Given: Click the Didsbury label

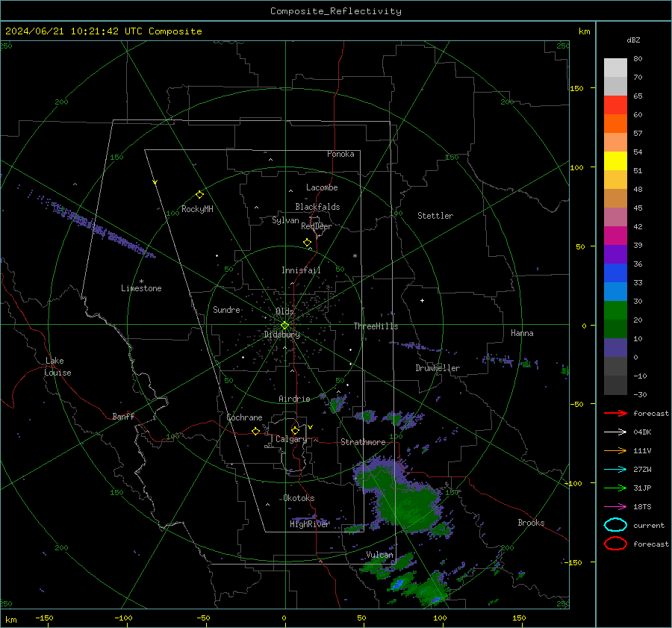Looking at the screenshot, I should [x=282, y=335].
